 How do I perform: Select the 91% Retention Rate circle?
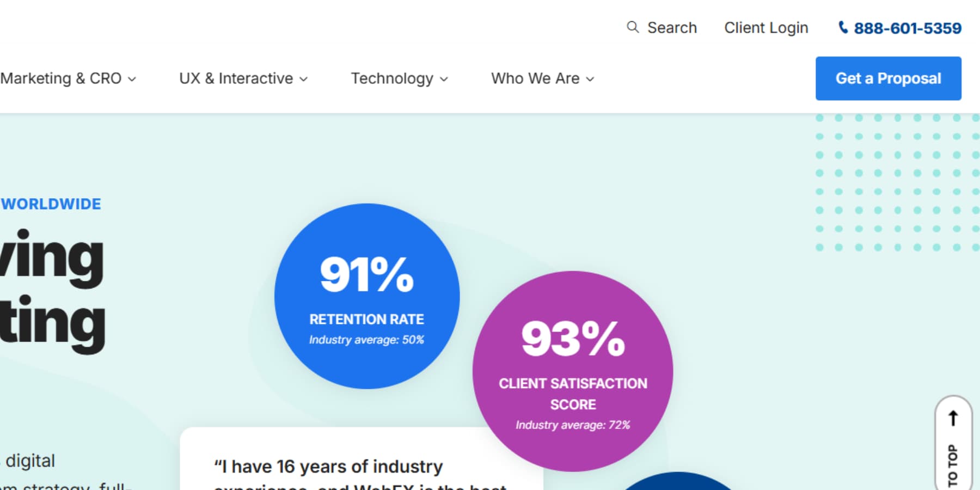pos(367,296)
